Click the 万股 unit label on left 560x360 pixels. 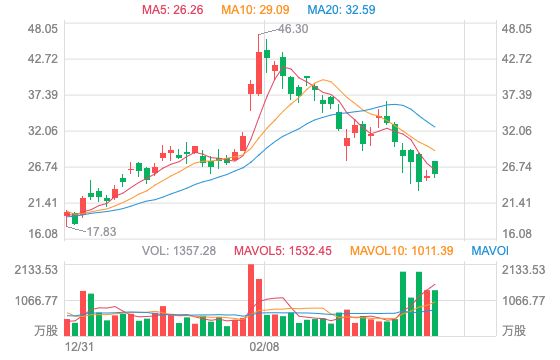[x=46, y=330]
